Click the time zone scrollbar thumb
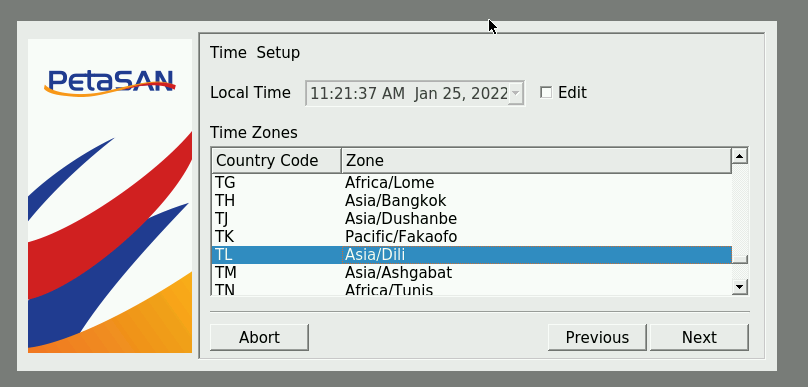 coord(739,259)
